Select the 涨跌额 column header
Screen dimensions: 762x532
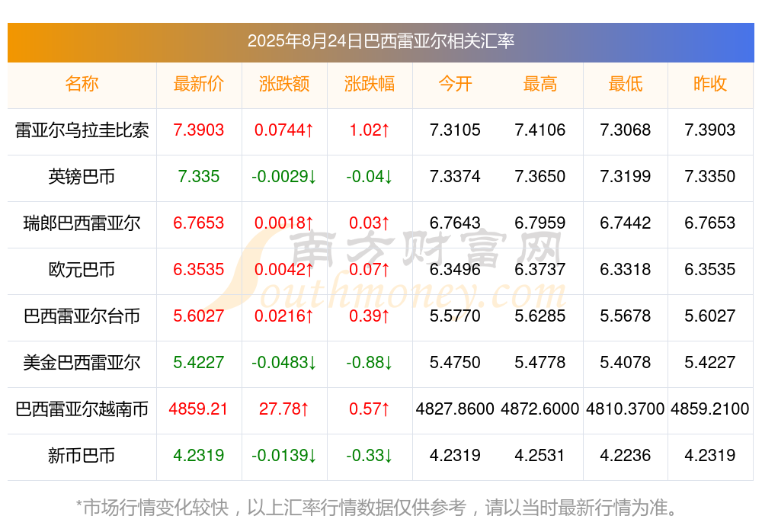click(283, 84)
